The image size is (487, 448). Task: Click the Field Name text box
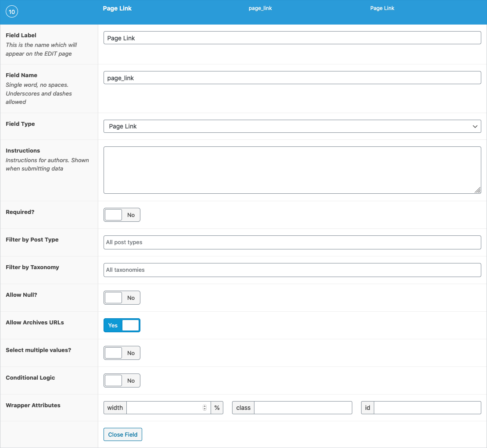(x=292, y=78)
